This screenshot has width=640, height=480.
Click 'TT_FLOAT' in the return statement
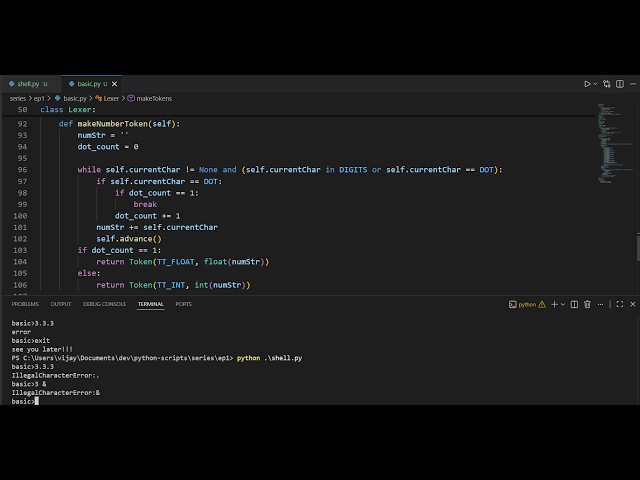coord(176,262)
